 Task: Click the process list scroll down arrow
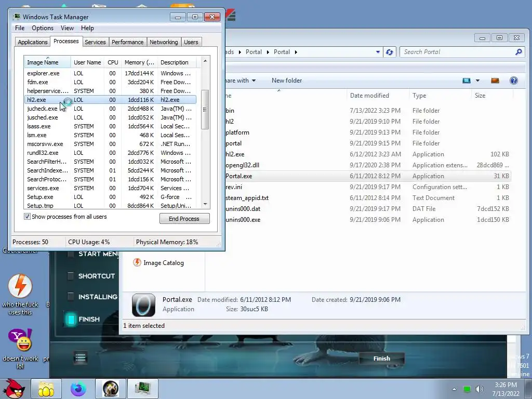205,204
